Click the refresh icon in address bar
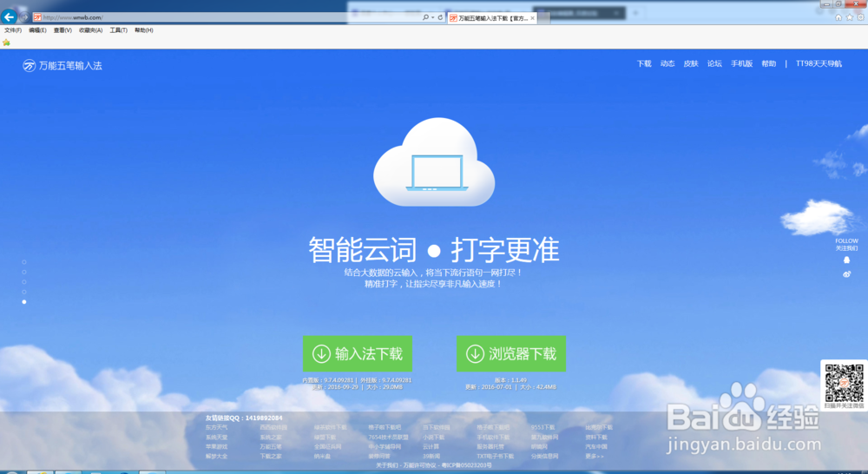The image size is (868, 474). [441, 17]
